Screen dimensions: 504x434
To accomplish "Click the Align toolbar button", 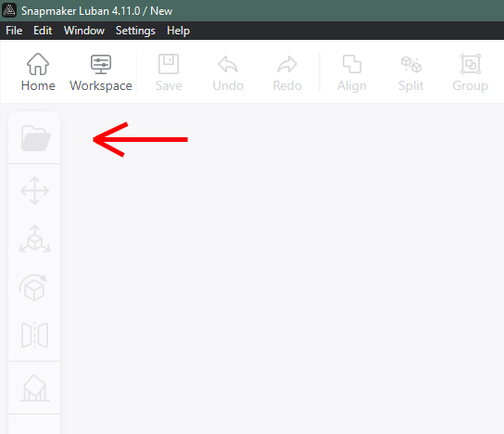I will tap(352, 72).
